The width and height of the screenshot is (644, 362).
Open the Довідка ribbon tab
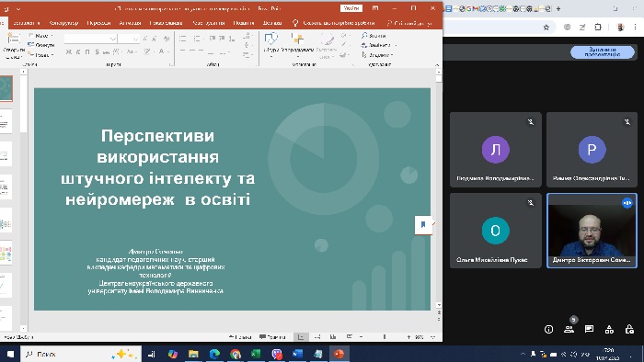pos(272,23)
